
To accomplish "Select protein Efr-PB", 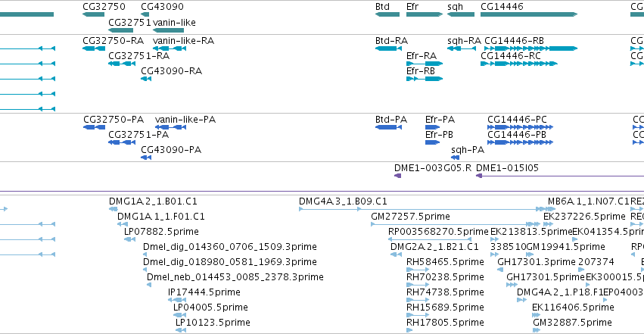I will (432, 142).
